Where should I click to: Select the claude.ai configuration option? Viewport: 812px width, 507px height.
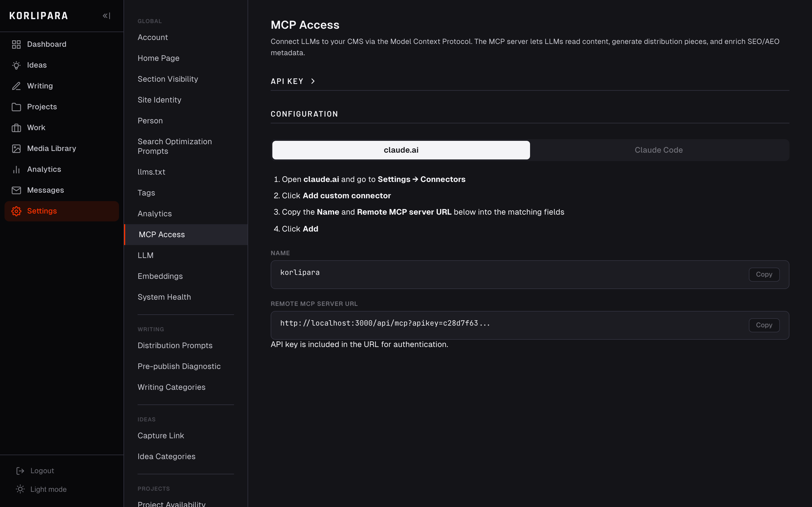coord(401,150)
